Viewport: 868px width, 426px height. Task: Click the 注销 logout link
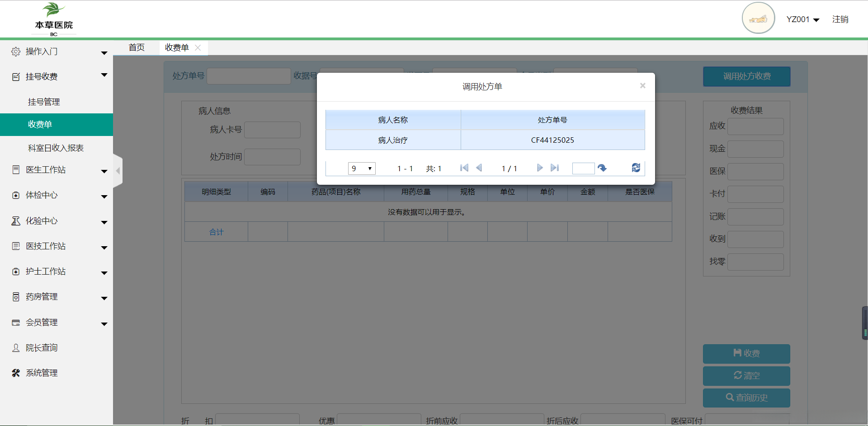840,19
